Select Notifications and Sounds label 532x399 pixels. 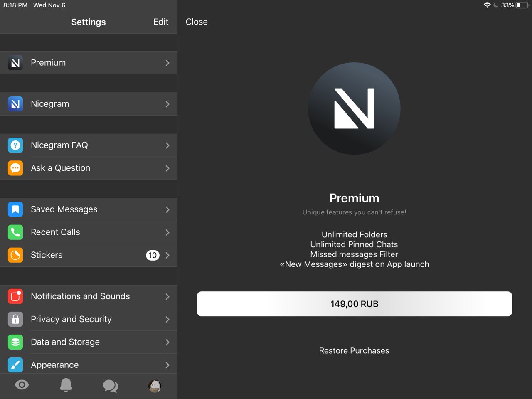pyautogui.click(x=80, y=296)
